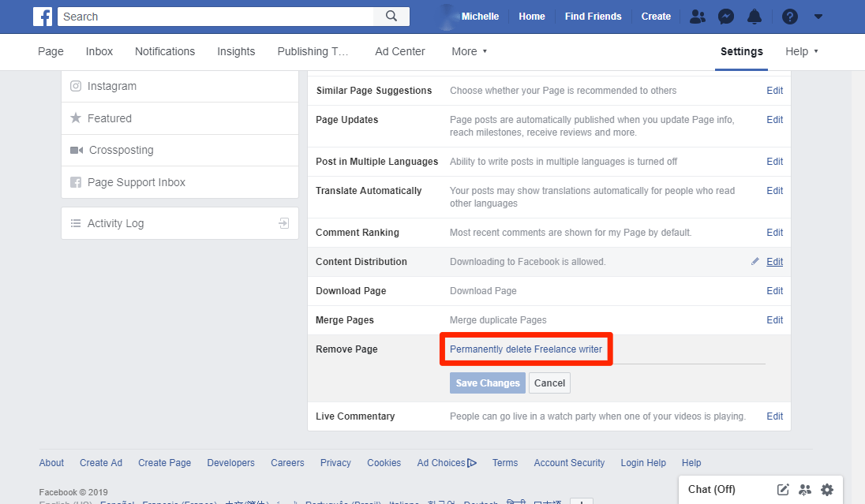
Task: Click the search magnifier button
Action: click(x=391, y=17)
